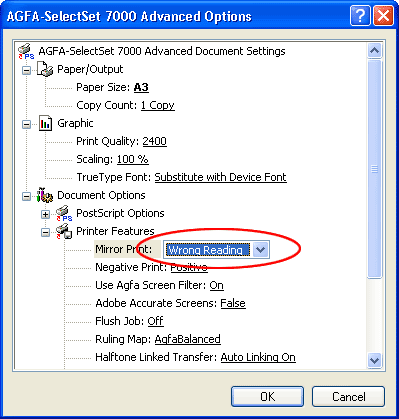This screenshot has width=399, height=419.
Task: Open the Mirror Print dropdown arrow
Action: [260, 250]
